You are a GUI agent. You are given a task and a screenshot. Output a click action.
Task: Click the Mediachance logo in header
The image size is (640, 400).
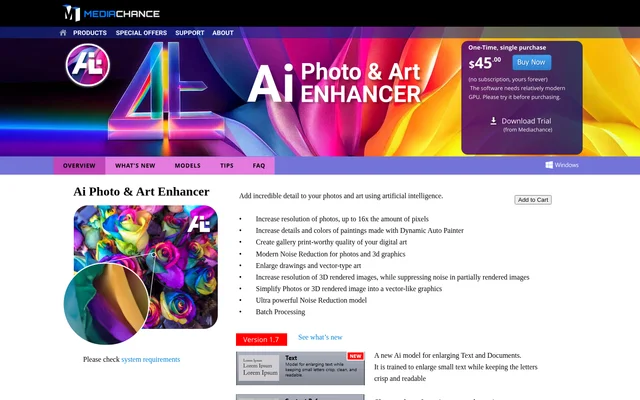pyautogui.click(x=111, y=13)
